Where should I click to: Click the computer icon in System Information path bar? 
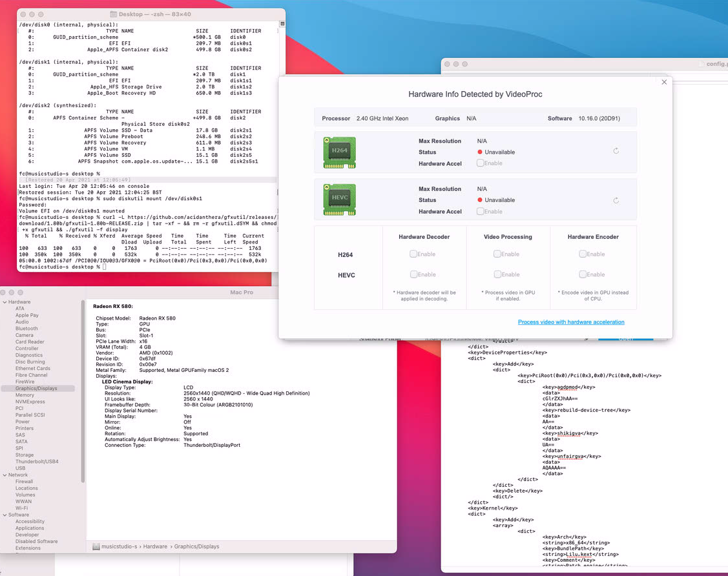click(x=96, y=547)
